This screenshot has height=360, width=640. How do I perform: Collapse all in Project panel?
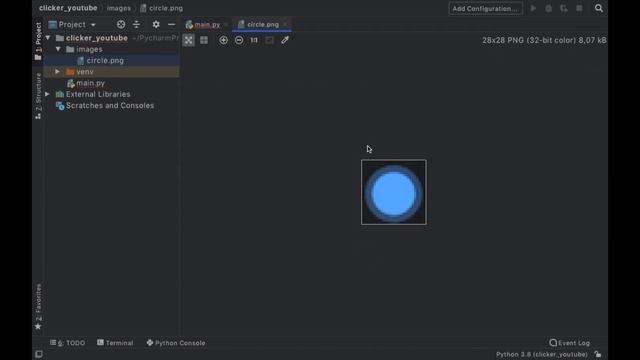pos(136,24)
